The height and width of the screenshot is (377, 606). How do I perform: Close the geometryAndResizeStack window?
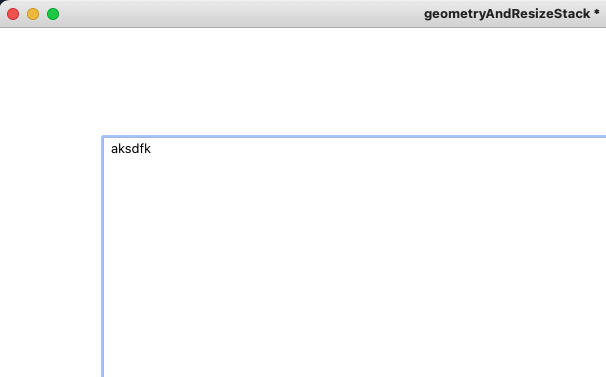click(13, 14)
